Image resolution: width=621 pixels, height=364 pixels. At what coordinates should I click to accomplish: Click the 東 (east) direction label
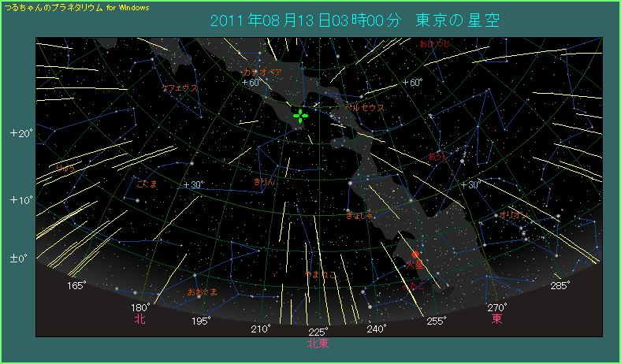coord(496,319)
